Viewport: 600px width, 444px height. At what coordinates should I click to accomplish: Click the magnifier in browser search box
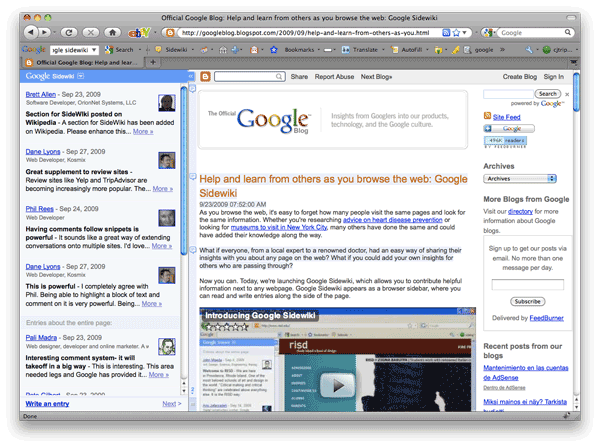tap(568, 33)
